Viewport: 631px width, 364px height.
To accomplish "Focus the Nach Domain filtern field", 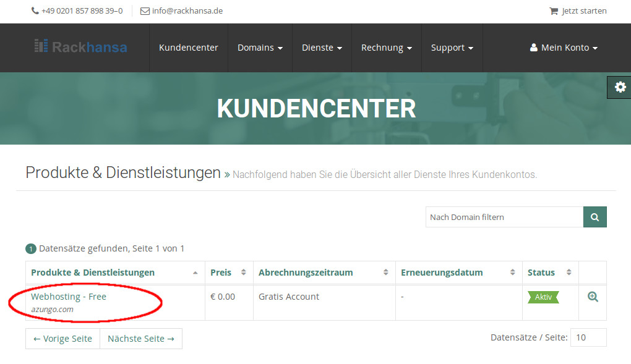I will [x=504, y=217].
